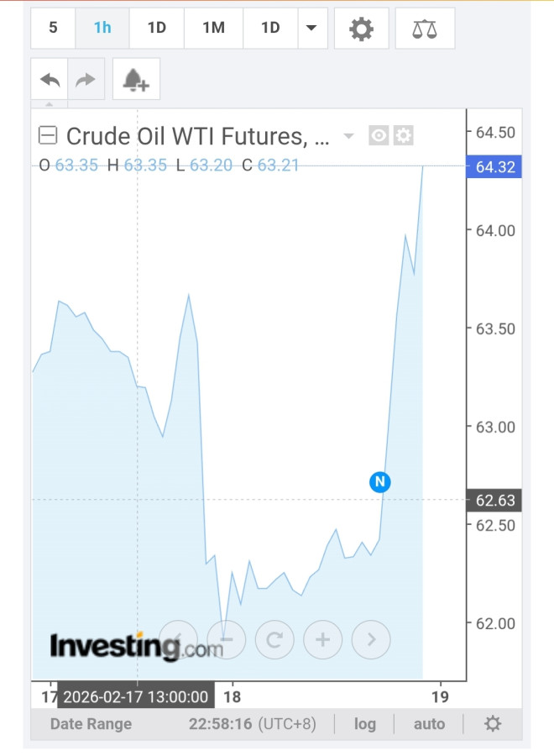Toggle Crude Oil series visibility eye
Image resolution: width=554 pixels, height=756 pixels.
pos(379,135)
